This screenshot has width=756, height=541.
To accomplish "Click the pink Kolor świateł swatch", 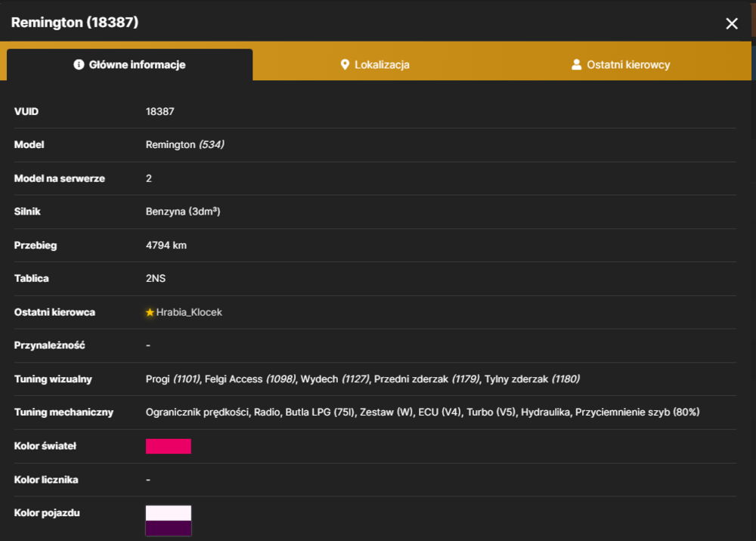I will (x=169, y=446).
